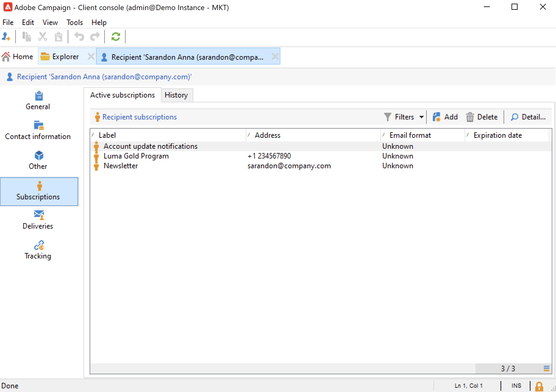Click the Adobe Campaign logo in title bar

click(8, 7)
